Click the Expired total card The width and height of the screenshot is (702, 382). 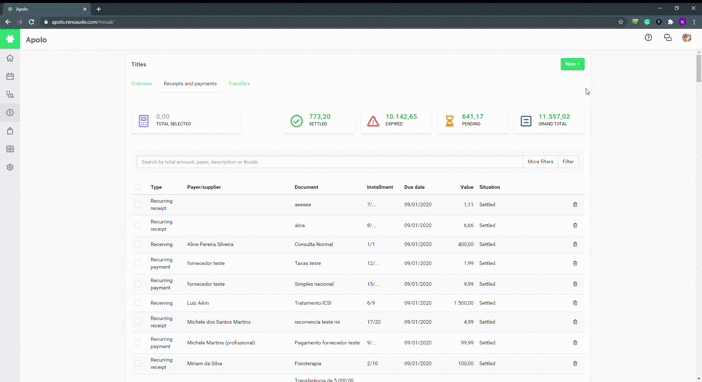coord(396,120)
